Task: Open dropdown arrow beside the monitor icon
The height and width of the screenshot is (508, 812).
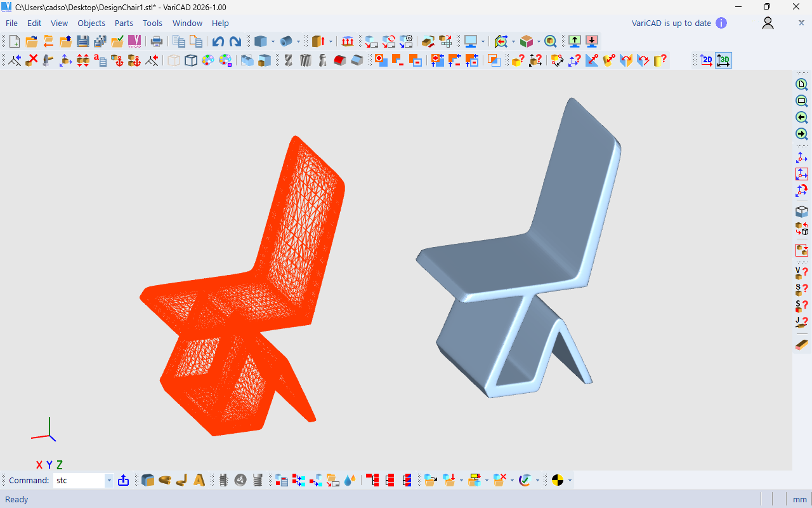Action: (483, 41)
